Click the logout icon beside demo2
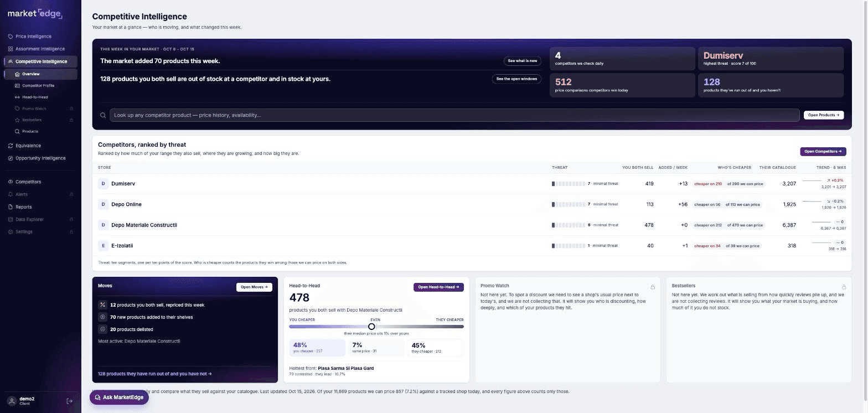The height and width of the screenshot is (413, 868). coord(70,401)
